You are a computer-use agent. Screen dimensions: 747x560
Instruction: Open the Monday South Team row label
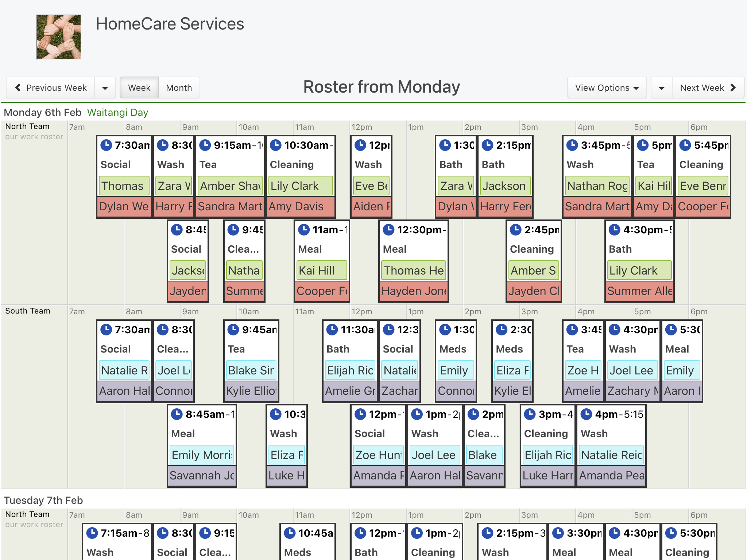28,311
